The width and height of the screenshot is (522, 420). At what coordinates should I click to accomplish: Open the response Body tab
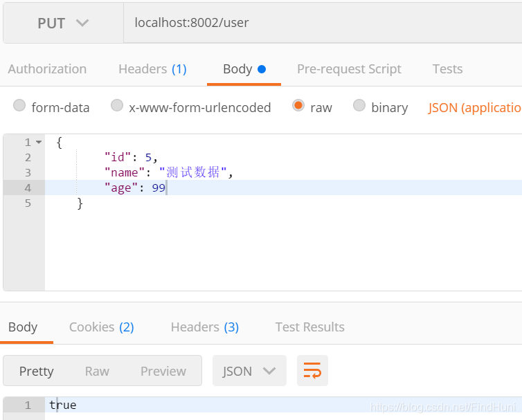tap(23, 327)
